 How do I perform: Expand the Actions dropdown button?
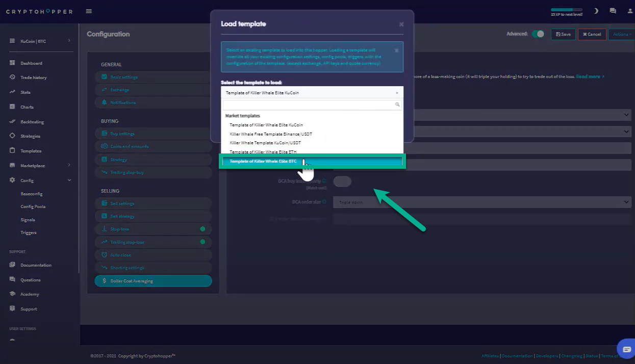(x=621, y=34)
